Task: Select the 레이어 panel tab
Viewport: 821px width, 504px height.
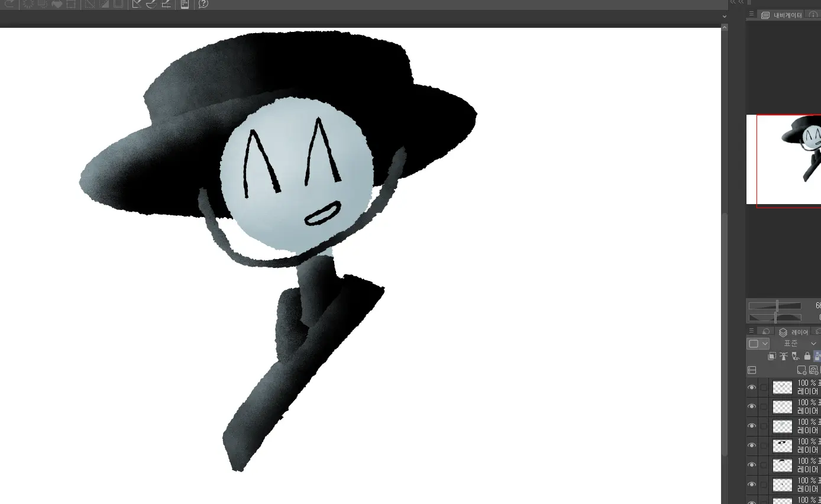Action: (794, 332)
